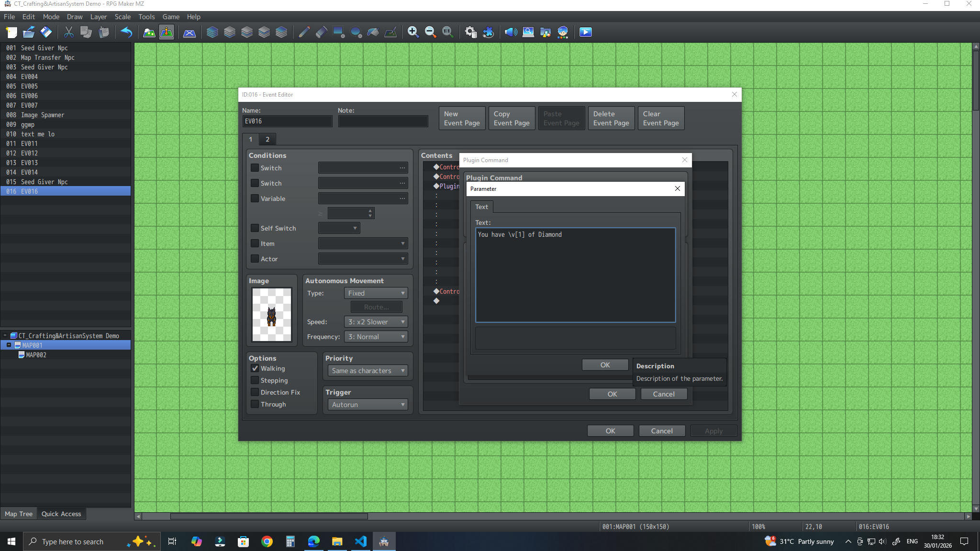Click the Playtest button in toolbar
980x551 pixels.
coord(585,32)
